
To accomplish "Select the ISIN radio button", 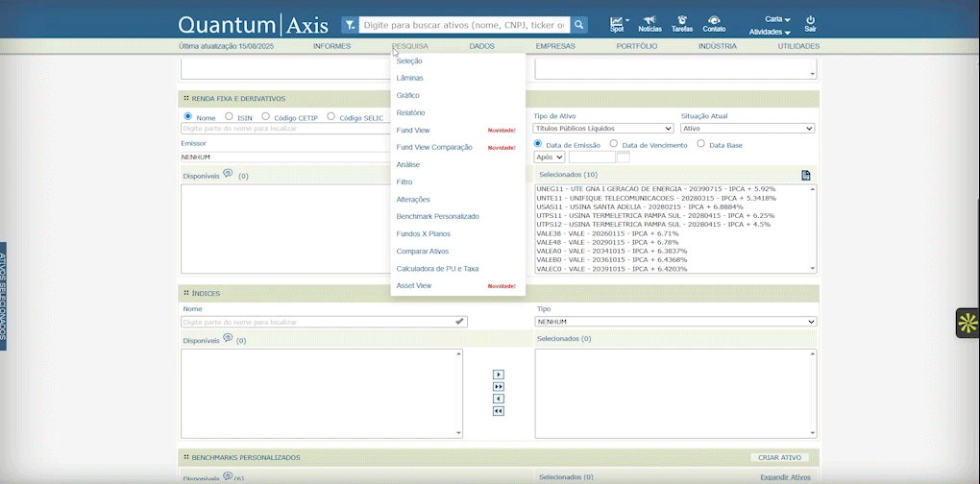I will [x=229, y=116].
